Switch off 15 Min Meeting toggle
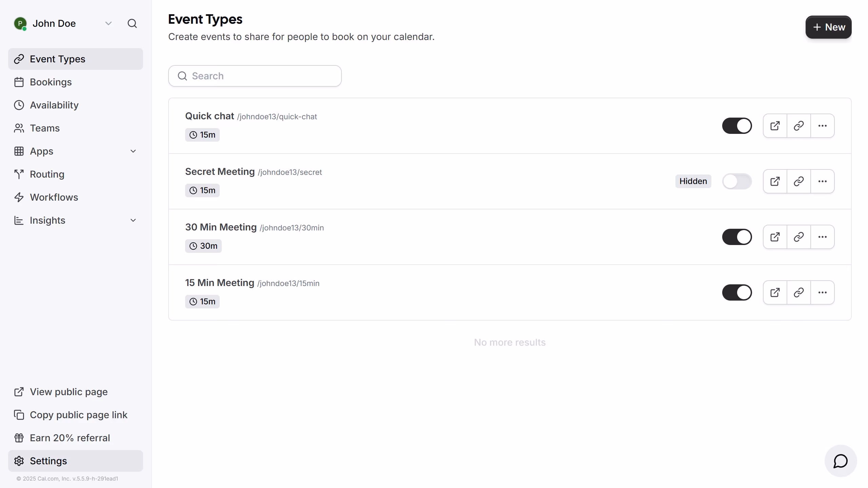The height and width of the screenshot is (488, 868). pyautogui.click(x=737, y=292)
